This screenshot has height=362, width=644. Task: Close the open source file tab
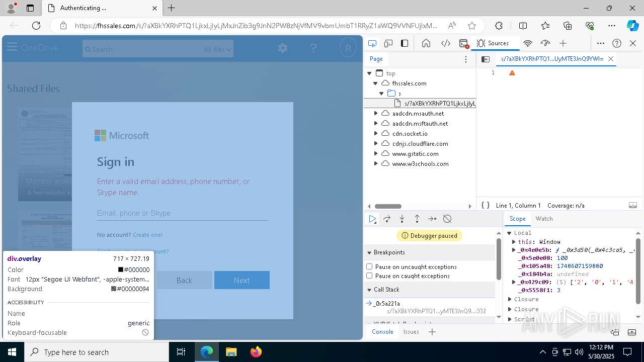click(x=611, y=59)
